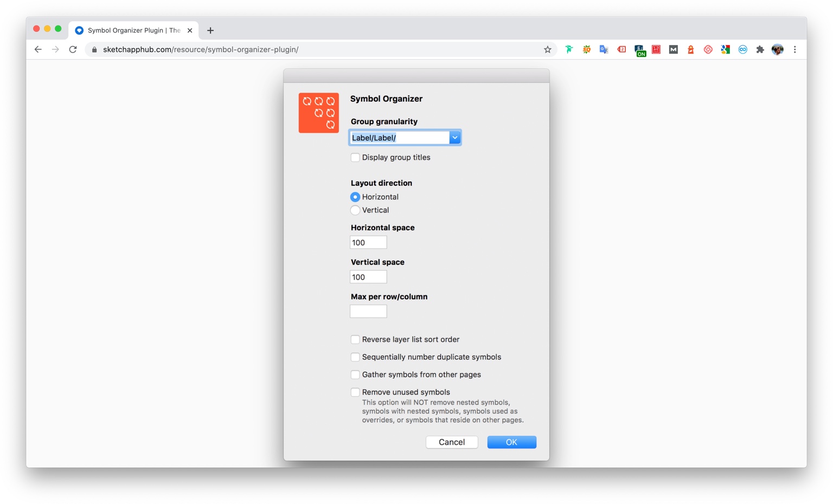Open the orange Lighthouse extension
Image resolution: width=833 pixels, height=504 pixels.
point(691,49)
